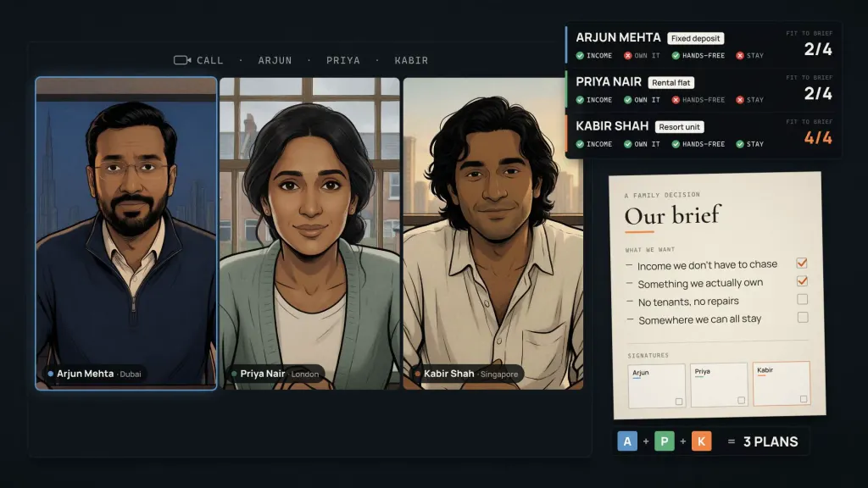The width and height of the screenshot is (868, 488).
Task: Click the CALL label in header
Action: pyautogui.click(x=210, y=60)
